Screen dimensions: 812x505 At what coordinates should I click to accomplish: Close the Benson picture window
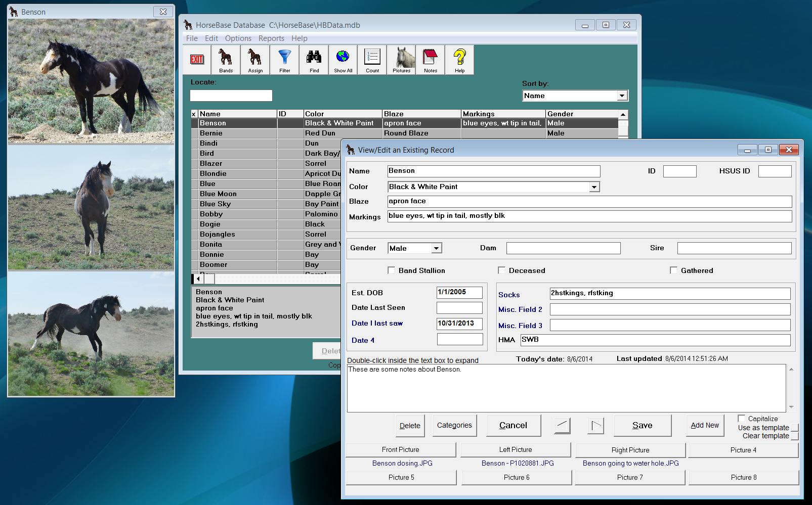click(x=163, y=12)
